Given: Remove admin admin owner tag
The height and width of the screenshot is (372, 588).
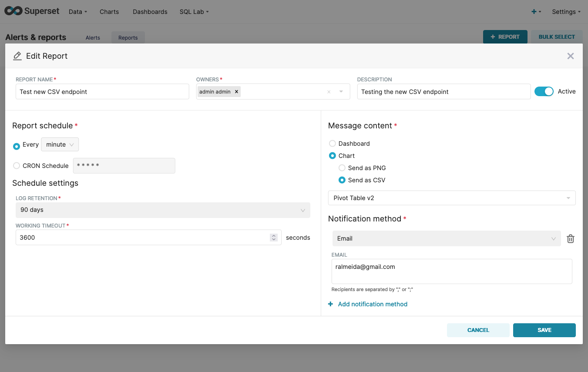Looking at the screenshot, I should pyautogui.click(x=236, y=92).
